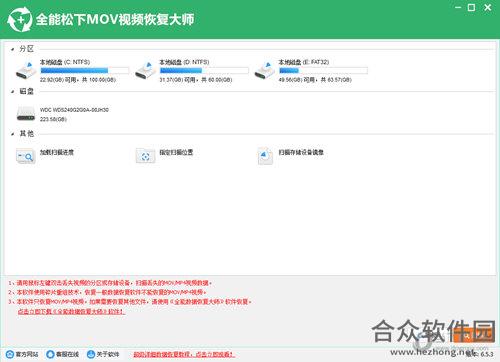Image resolution: width=500 pixels, height=362 pixels.
Task: Click the D: drive usage bar
Action: pos(204,70)
